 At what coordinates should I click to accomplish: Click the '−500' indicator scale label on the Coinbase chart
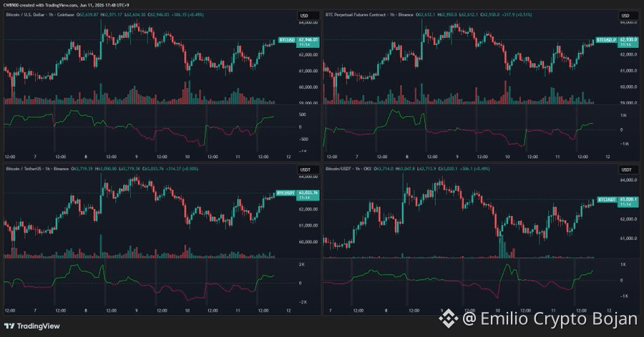302,140
